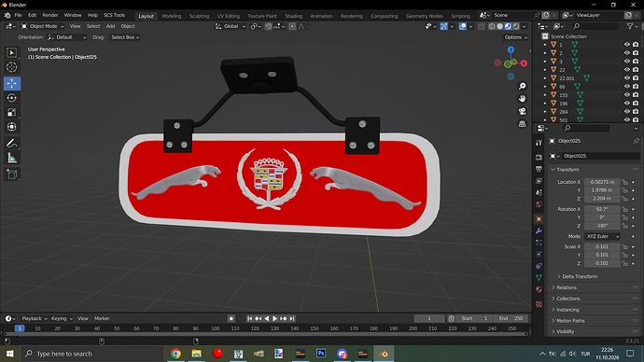The height and width of the screenshot is (362, 644).
Task: Select the Add Cube tool
Action: (x=11, y=174)
